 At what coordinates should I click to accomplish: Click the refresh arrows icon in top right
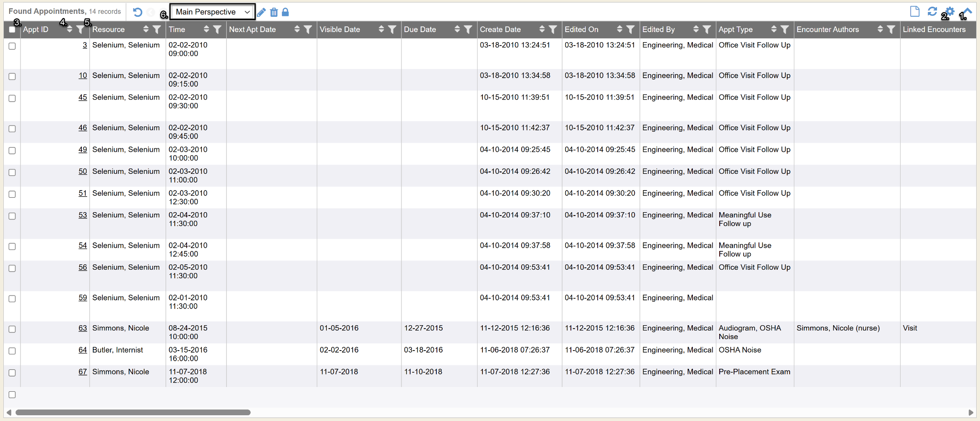point(932,11)
